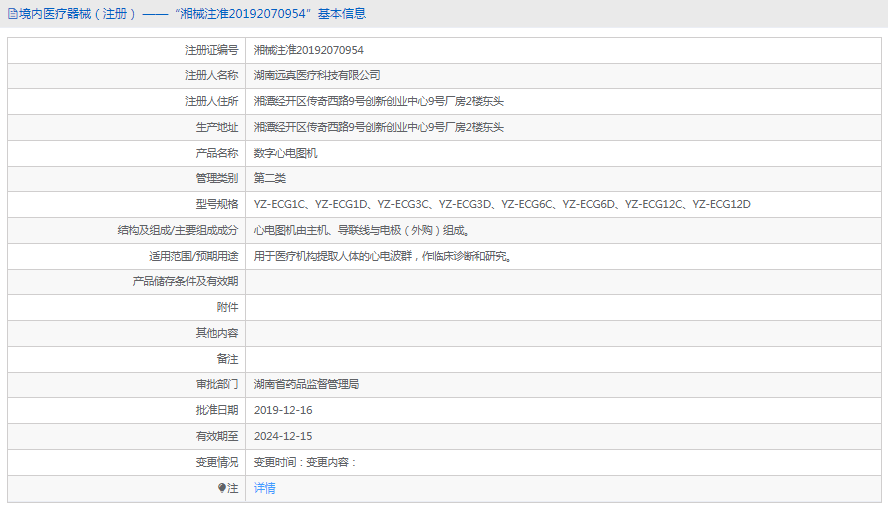Click the 注册人住所 label
This screenshot has height=508, width=888.
coord(211,101)
